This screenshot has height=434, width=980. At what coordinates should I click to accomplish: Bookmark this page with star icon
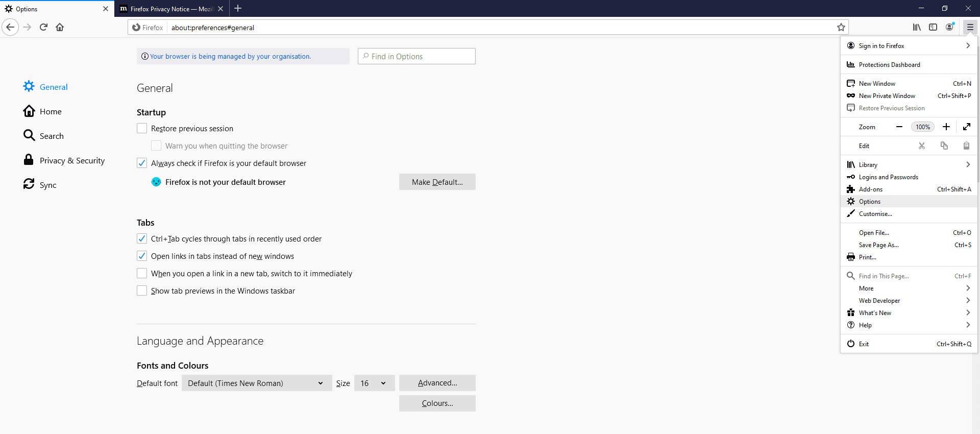click(x=841, y=28)
